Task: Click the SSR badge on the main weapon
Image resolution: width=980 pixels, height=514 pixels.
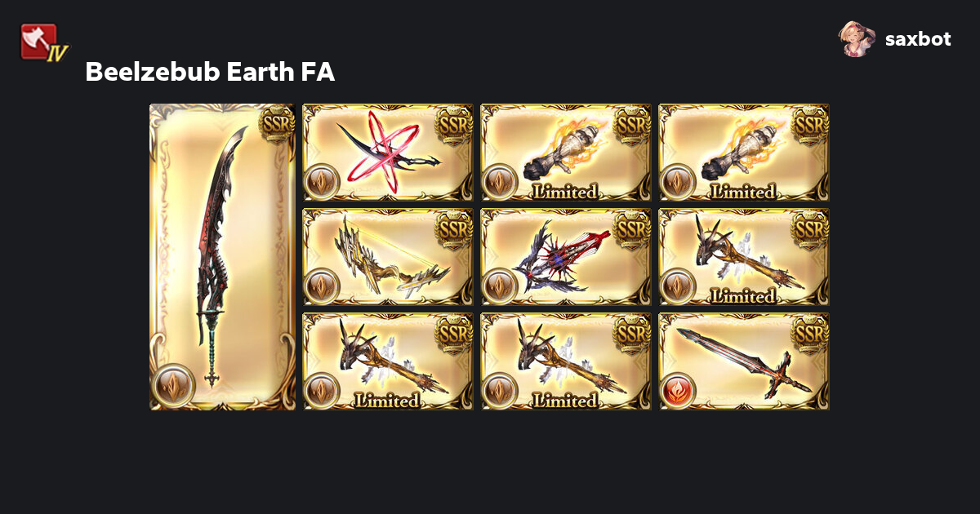Action: click(x=276, y=124)
